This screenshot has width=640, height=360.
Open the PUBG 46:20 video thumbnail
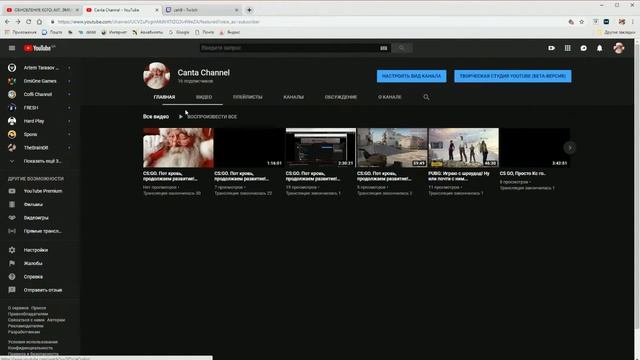(x=463, y=148)
